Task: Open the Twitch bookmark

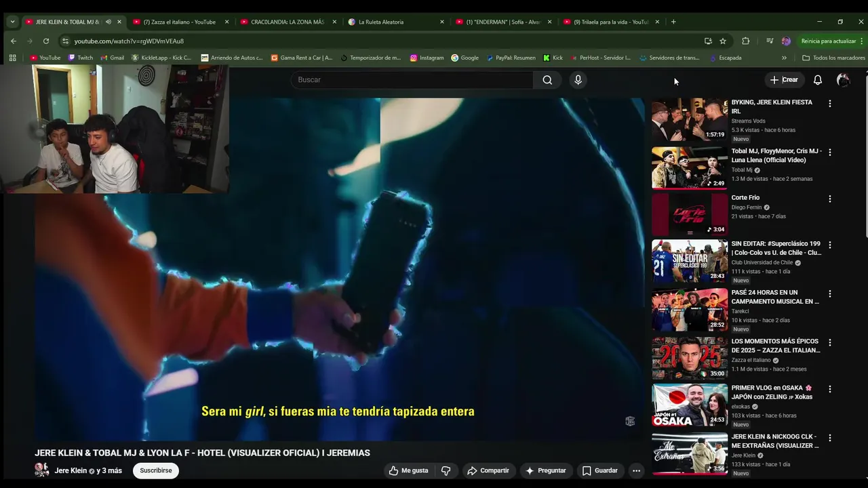Action: coord(81,58)
